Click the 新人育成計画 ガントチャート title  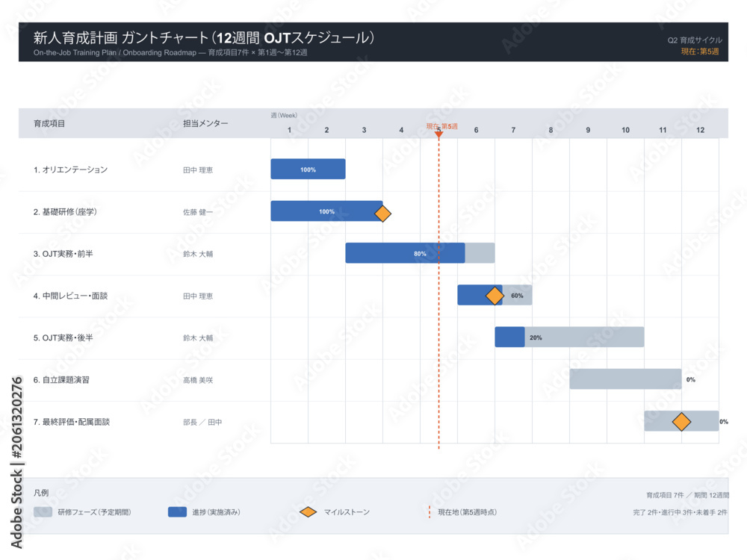[203, 37]
